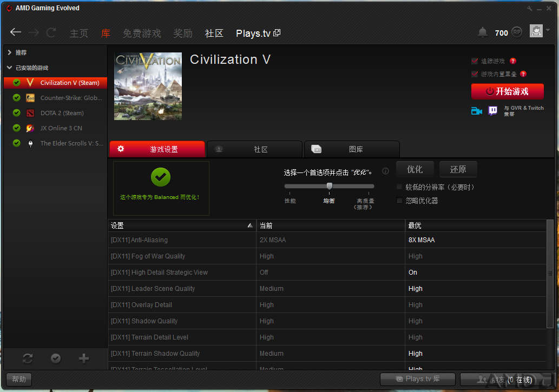
Task: Click the 帮助 button
Action: [x=19, y=379]
